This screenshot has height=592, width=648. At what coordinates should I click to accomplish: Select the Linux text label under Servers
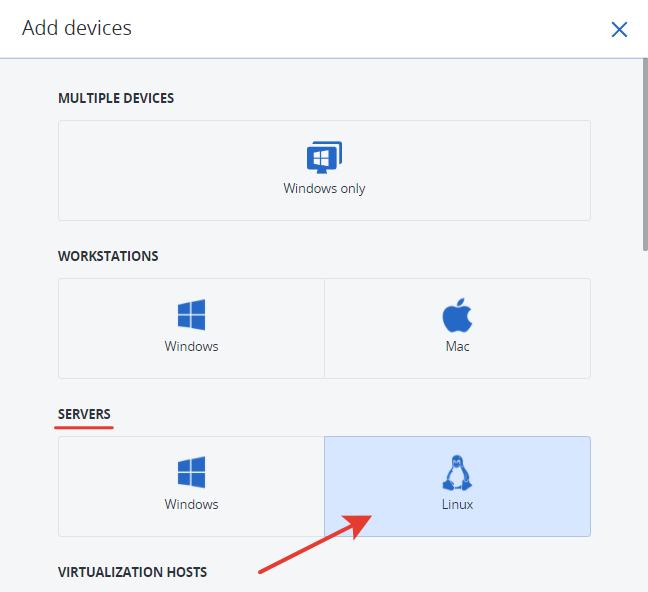(457, 504)
